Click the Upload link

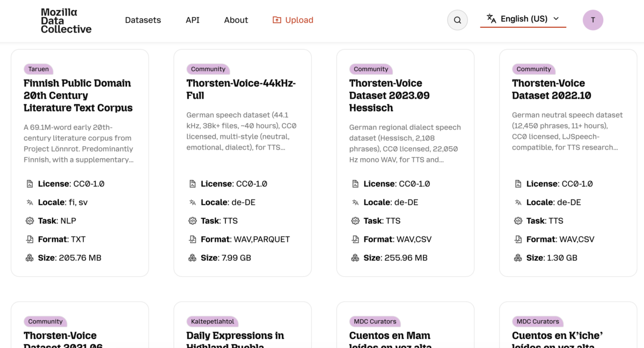point(298,20)
